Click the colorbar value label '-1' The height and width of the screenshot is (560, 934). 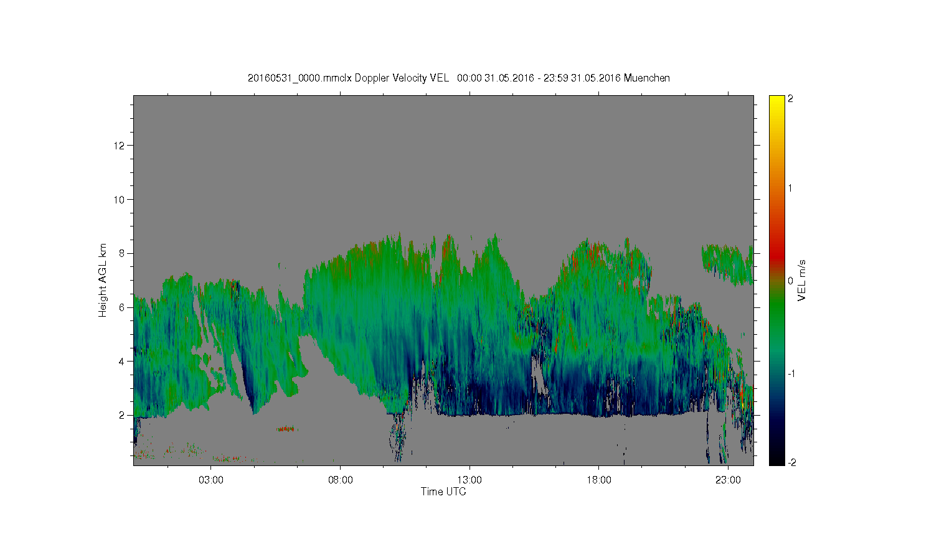point(791,373)
